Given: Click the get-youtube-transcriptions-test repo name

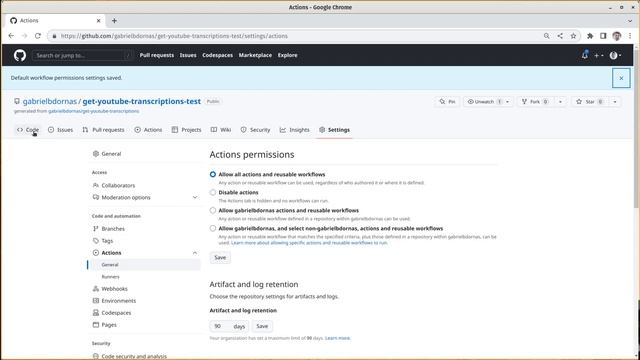Looking at the screenshot, I should tap(142, 101).
